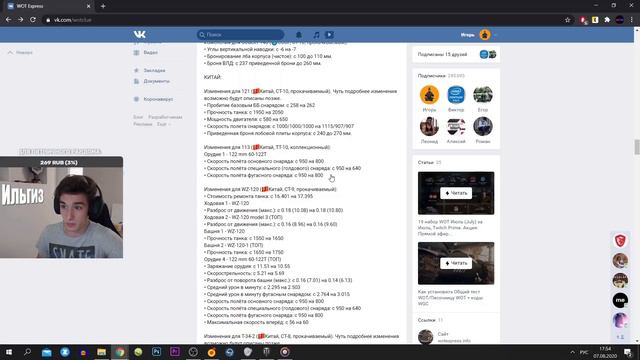The width and height of the screenshot is (640, 360).
Task: Open OBS Studio from taskbar
Action: (x=193, y=352)
